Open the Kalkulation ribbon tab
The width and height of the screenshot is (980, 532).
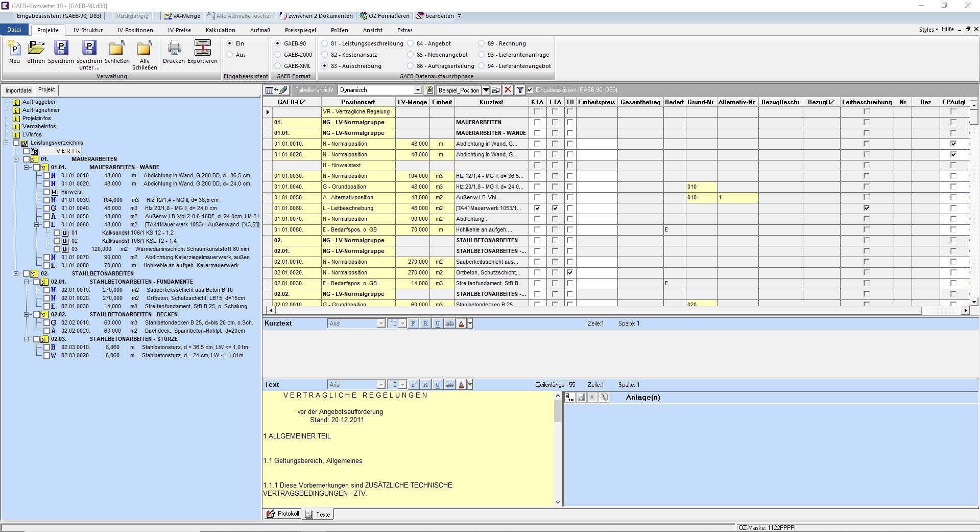point(220,30)
